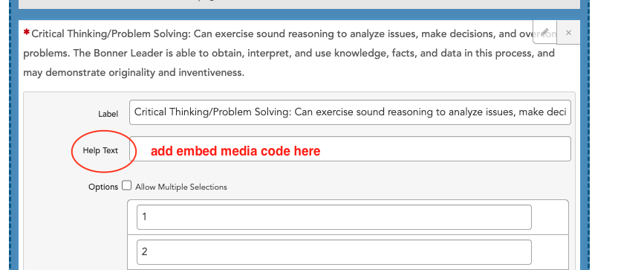Click the Label field caption
This screenshot has height=270, width=644.
point(108,114)
